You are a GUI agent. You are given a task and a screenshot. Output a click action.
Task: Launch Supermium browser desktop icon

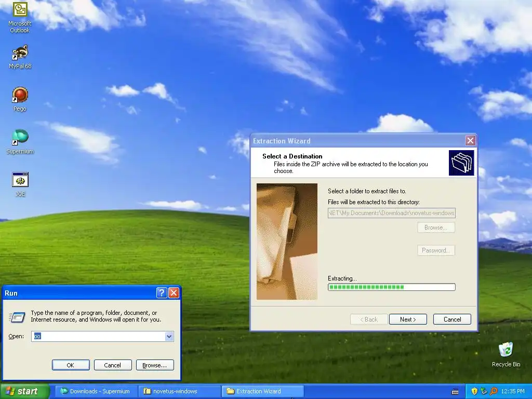point(20,142)
